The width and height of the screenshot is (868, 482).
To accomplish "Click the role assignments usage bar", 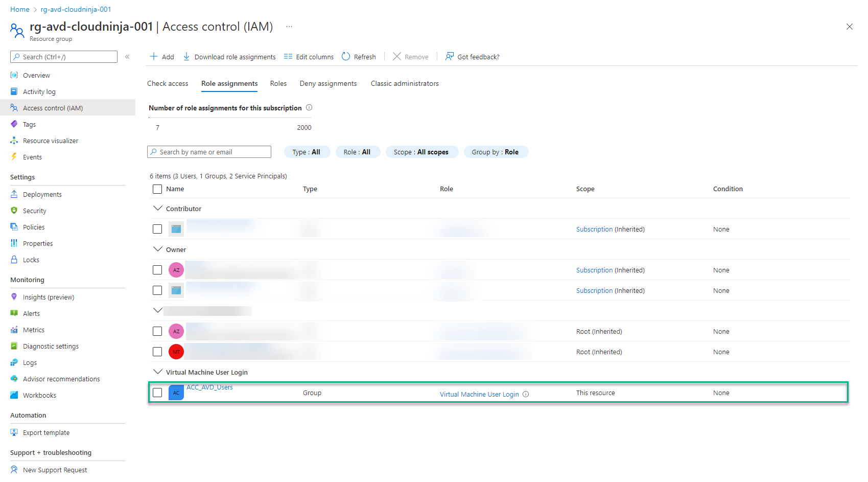I will click(230, 118).
